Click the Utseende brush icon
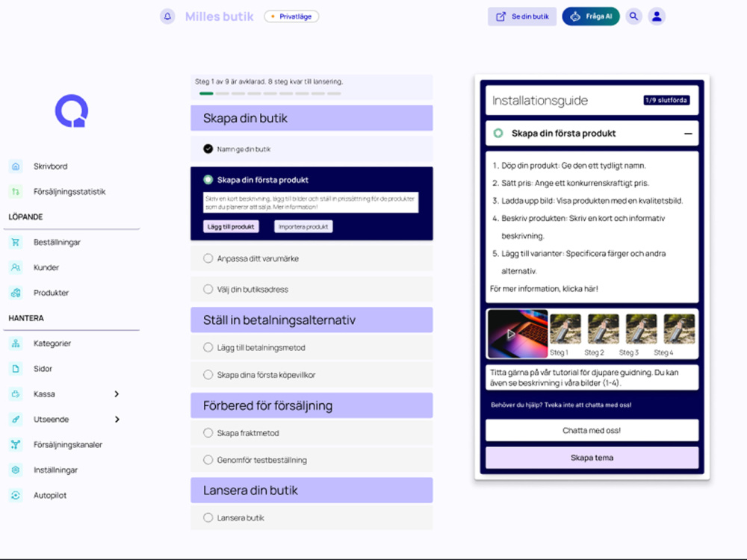 coord(16,419)
